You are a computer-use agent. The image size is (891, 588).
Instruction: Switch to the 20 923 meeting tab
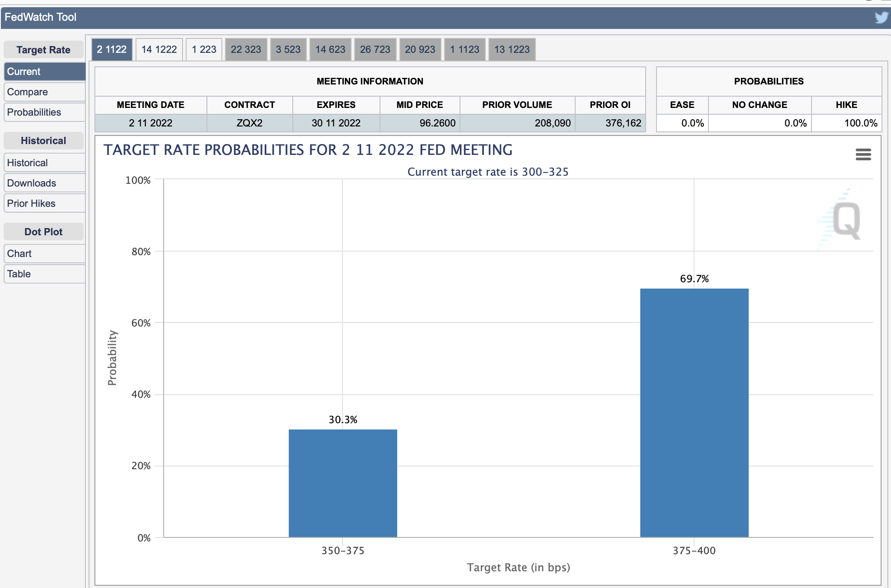420,49
